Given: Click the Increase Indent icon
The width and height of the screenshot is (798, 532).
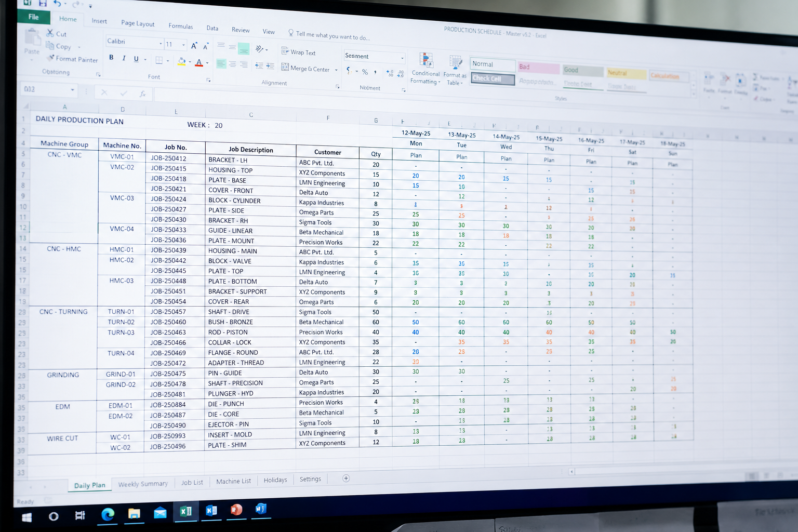Looking at the screenshot, I should coord(270,66).
